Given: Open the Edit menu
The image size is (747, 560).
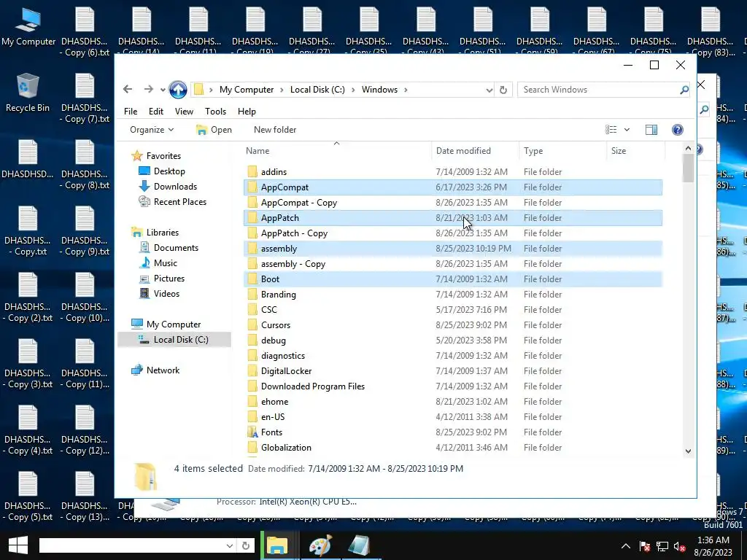Looking at the screenshot, I should (156, 111).
